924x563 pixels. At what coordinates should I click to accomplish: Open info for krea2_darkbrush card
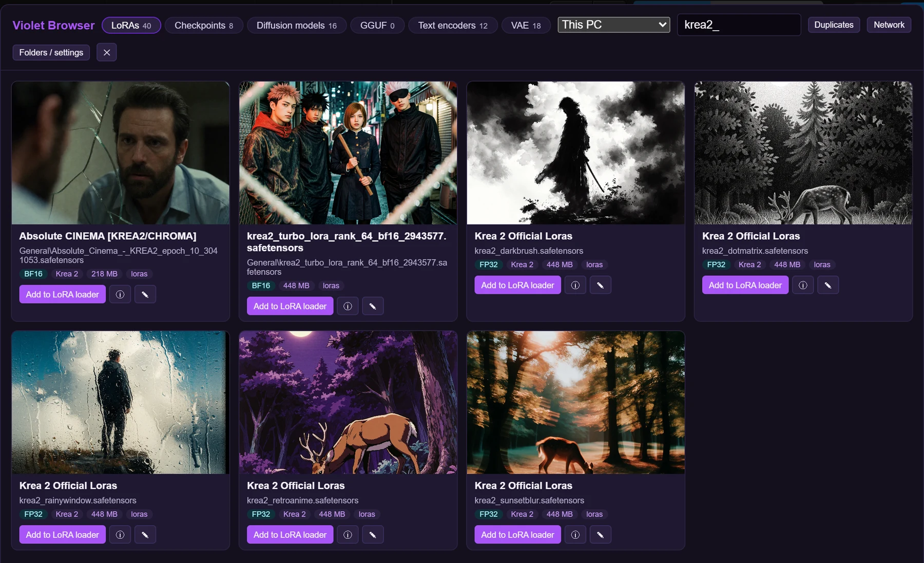pyautogui.click(x=575, y=285)
